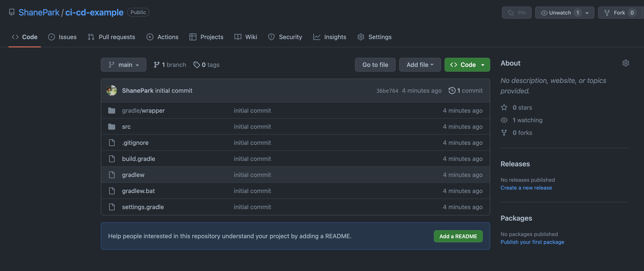Click the About section gear icon

click(x=626, y=63)
